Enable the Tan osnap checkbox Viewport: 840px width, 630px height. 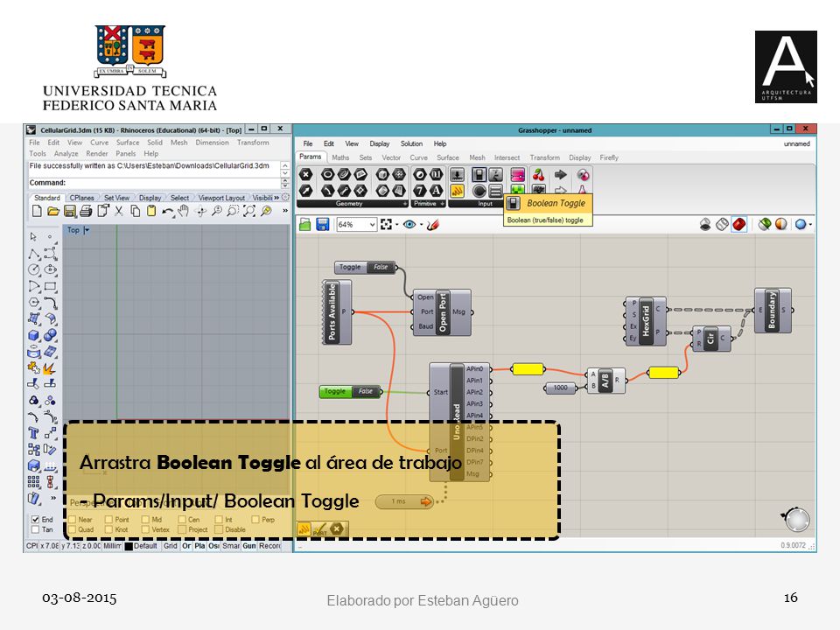pyautogui.click(x=35, y=529)
